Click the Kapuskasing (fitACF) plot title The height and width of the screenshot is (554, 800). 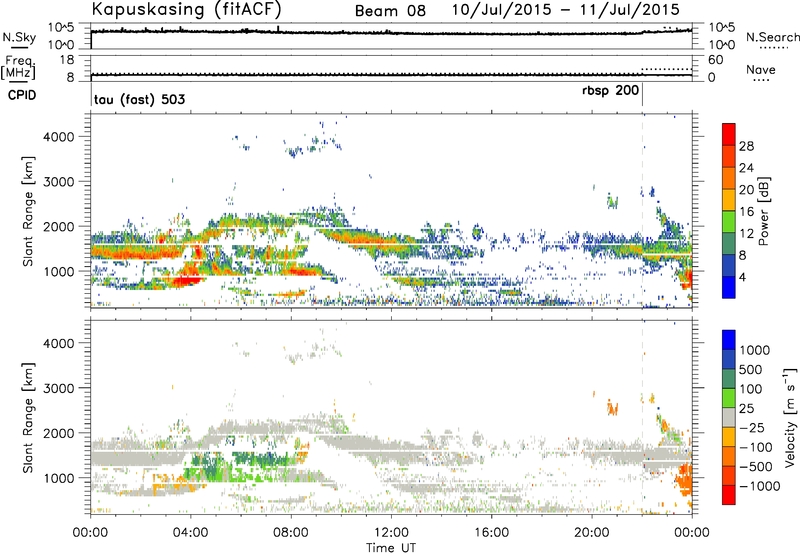click(x=186, y=9)
